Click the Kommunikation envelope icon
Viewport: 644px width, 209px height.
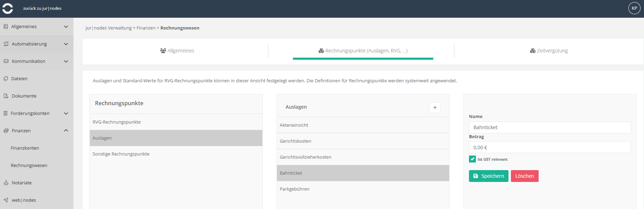click(6, 61)
